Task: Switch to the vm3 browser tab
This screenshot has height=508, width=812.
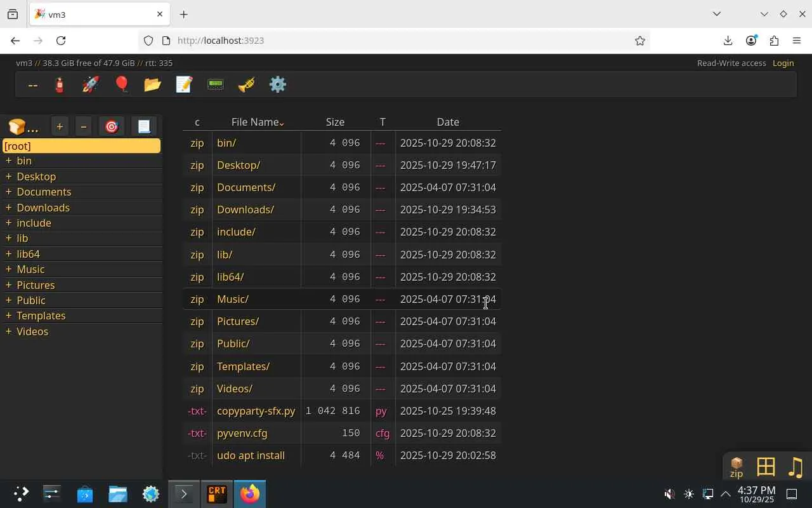Action: click(98, 14)
